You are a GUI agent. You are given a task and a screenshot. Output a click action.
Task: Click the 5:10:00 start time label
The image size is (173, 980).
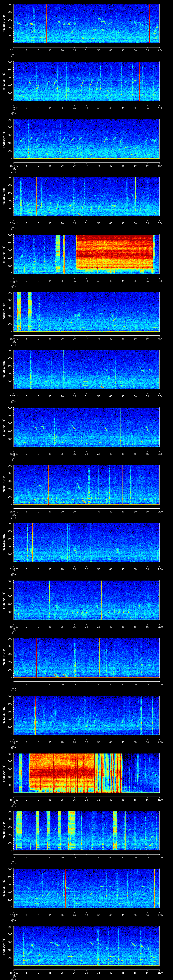(x=14, y=569)
